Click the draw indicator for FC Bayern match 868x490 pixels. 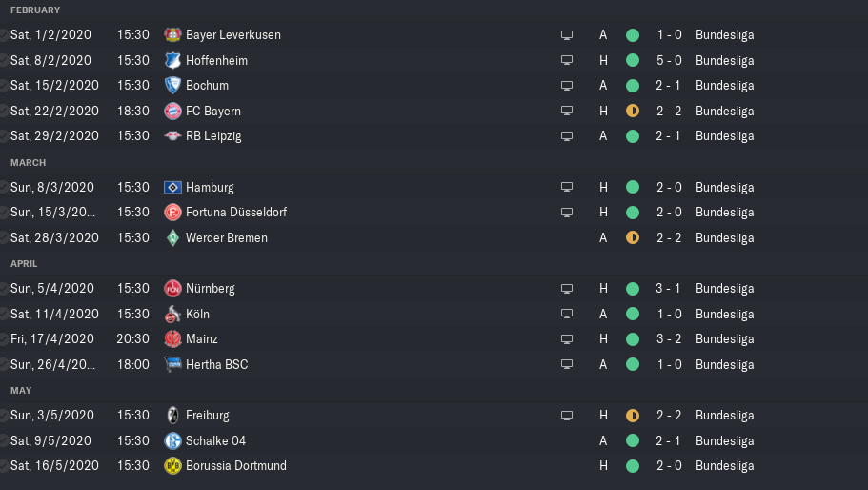[633, 111]
